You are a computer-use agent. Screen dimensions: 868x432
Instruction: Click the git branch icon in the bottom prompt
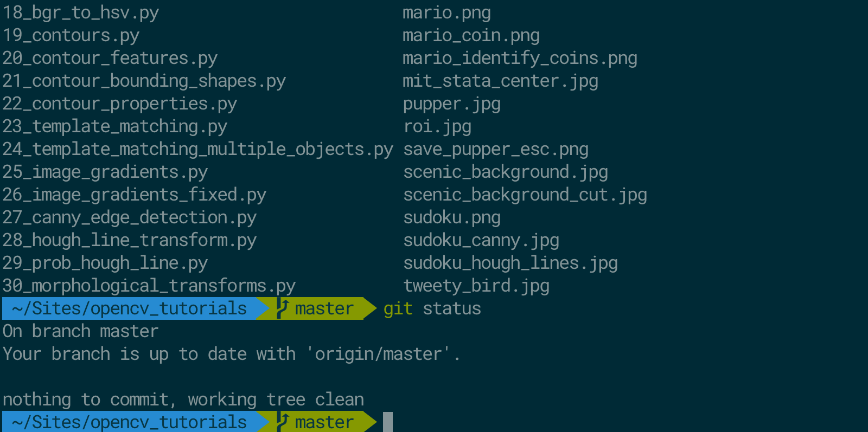(282, 422)
